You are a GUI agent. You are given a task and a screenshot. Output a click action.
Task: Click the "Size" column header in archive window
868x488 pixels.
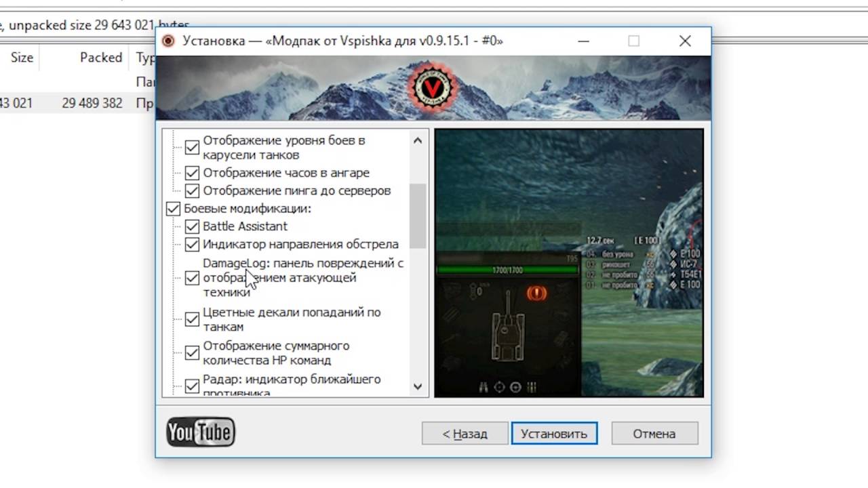pyautogui.click(x=22, y=58)
